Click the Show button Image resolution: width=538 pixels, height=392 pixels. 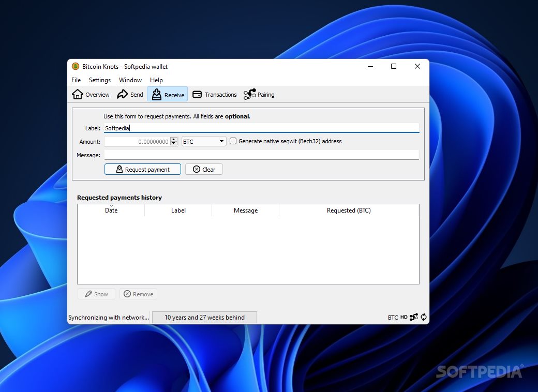(x=96, y=294)
